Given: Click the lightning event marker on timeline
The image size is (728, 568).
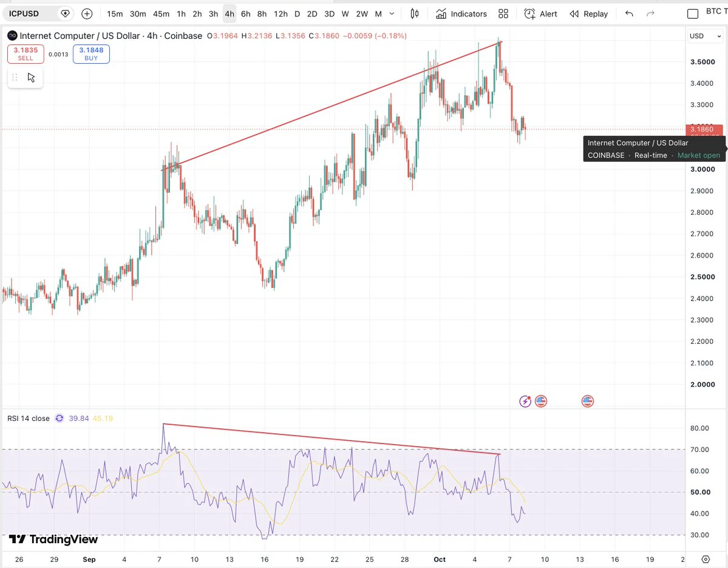Looking at the screenshot, I should pyautogui.click(x=525, y=402).
